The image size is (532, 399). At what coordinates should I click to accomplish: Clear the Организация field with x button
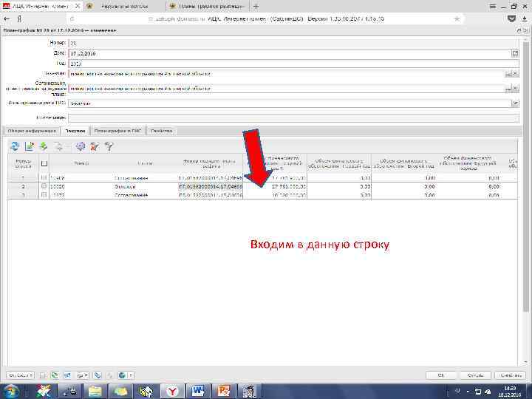pyautogui.click(x=516, y=89)
